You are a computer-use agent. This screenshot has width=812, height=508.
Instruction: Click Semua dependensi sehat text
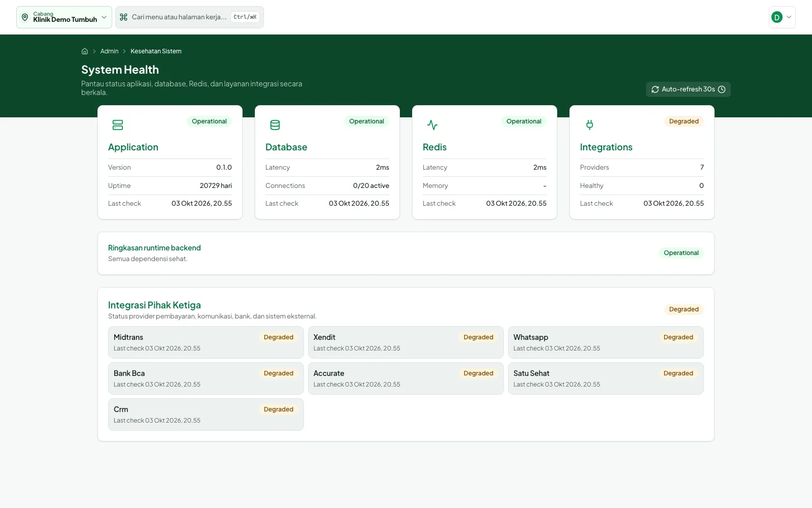(x=148, y=259)
